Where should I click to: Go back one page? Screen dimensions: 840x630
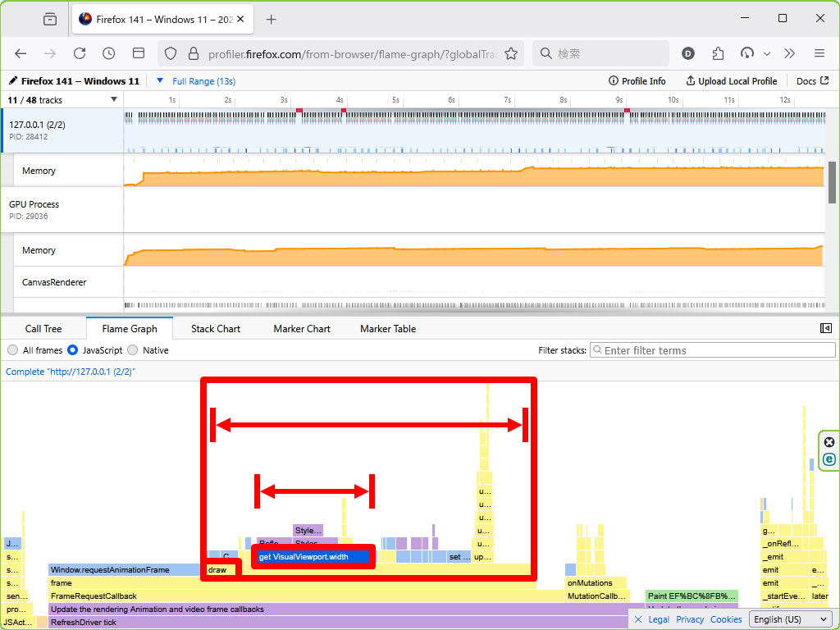click(21, 53)
